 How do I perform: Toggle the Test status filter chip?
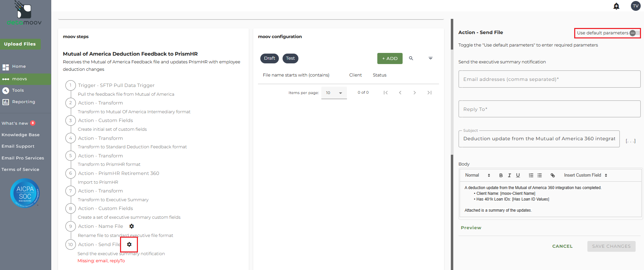[290, 58]
